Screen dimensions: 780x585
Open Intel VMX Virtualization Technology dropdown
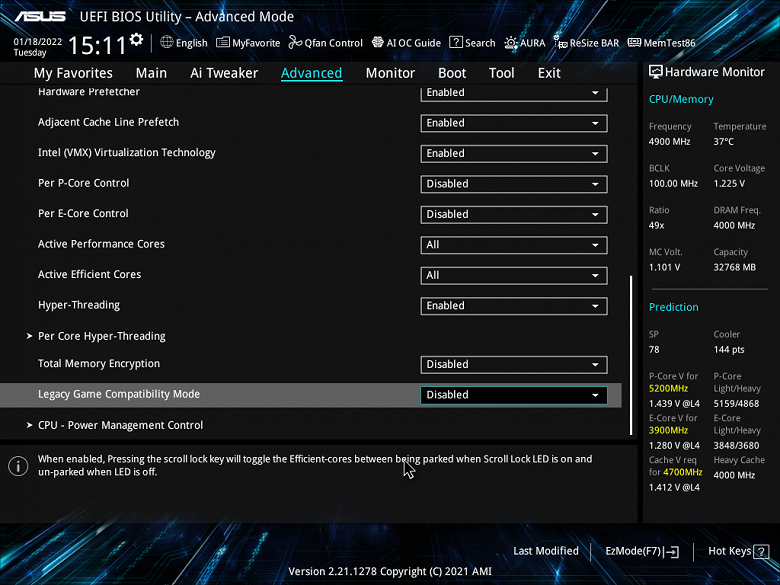(514, 154)
